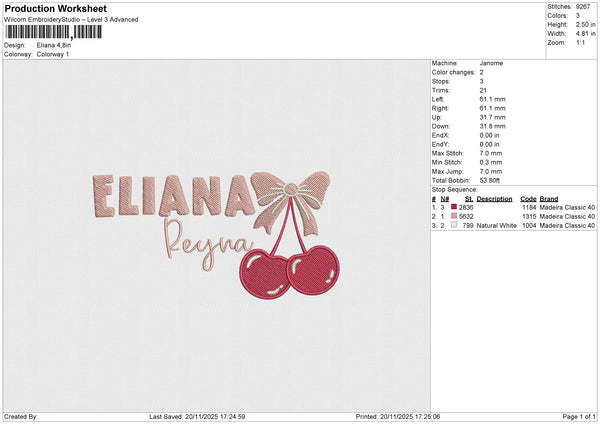
Task: Click the Height value '2.50 in'
Action: pyautogui.click(x=585, y=24)
